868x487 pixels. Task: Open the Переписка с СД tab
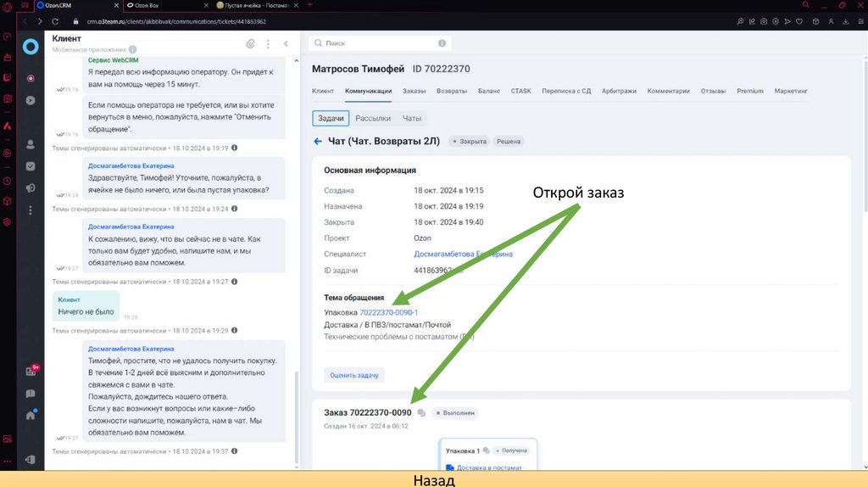click(566, 91)
